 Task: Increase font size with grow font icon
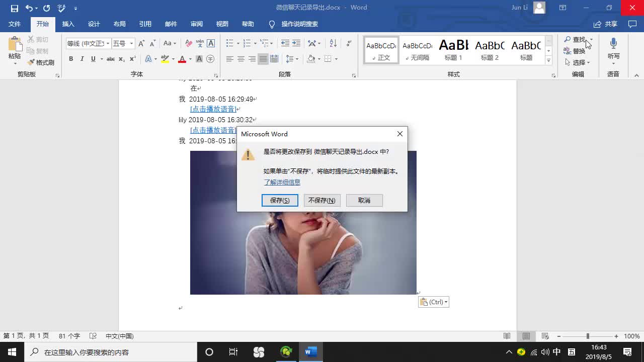click(x=141, y=43)
